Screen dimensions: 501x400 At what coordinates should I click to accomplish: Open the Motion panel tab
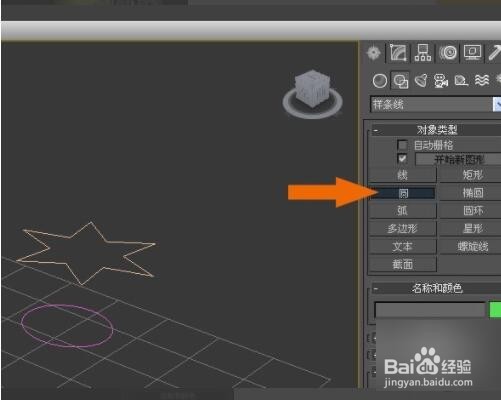pyautogui.click(x=448, y=53)
